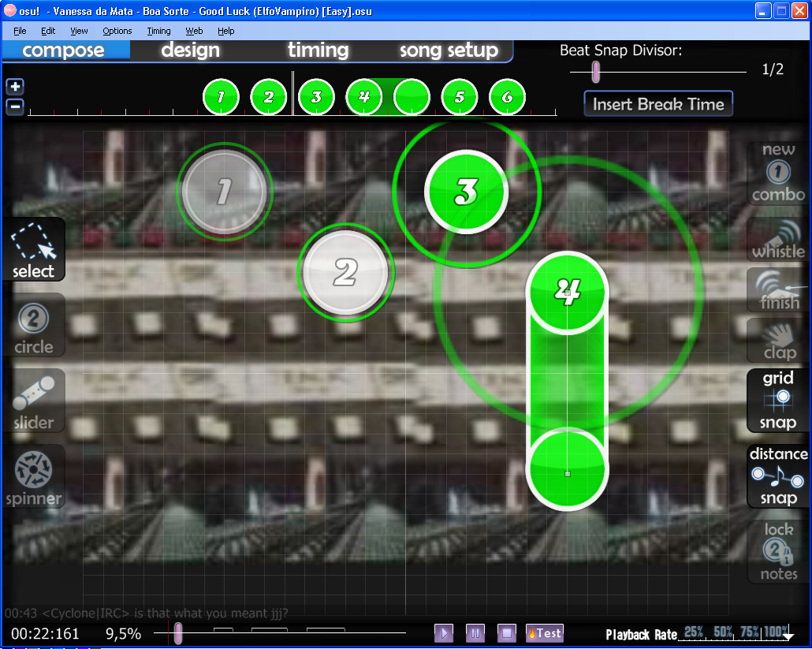Disable grid snap
Image resolution: width=812 pixels, height=649 pixels.
coord(778,401)
